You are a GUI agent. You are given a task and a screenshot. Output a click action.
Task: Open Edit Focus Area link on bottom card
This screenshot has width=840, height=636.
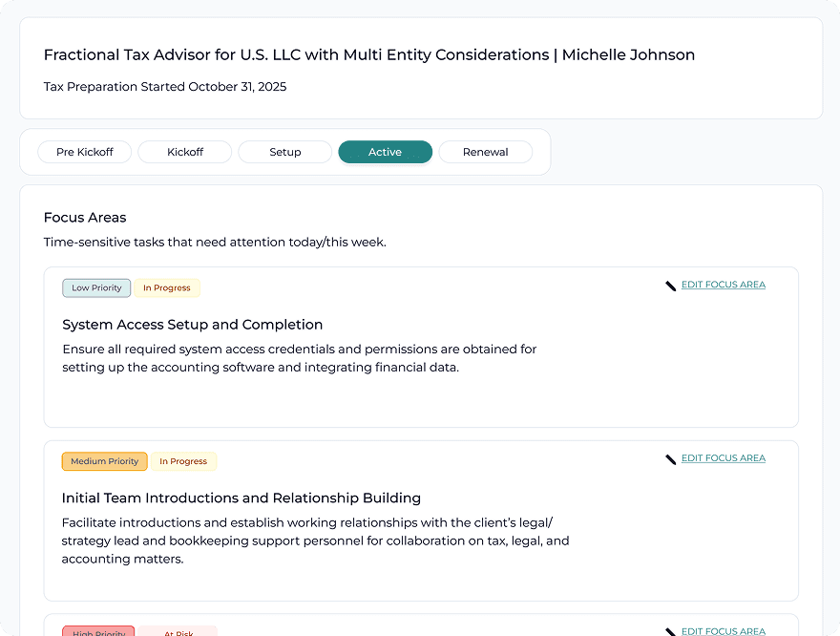(723, 631)
